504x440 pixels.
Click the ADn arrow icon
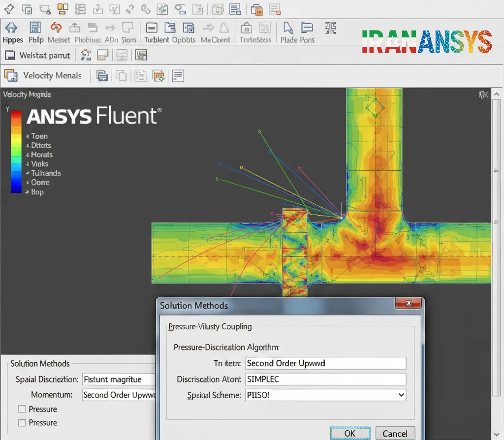(x=110, y=28)
